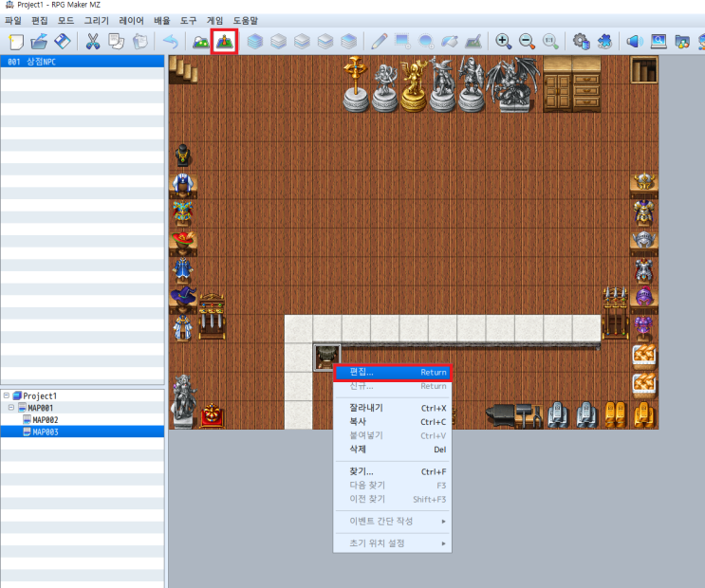Image resolution: width=705 pixels, height=588 pixels.
Task: Select MAP002 in the map tree
Action: coord(45,420)
